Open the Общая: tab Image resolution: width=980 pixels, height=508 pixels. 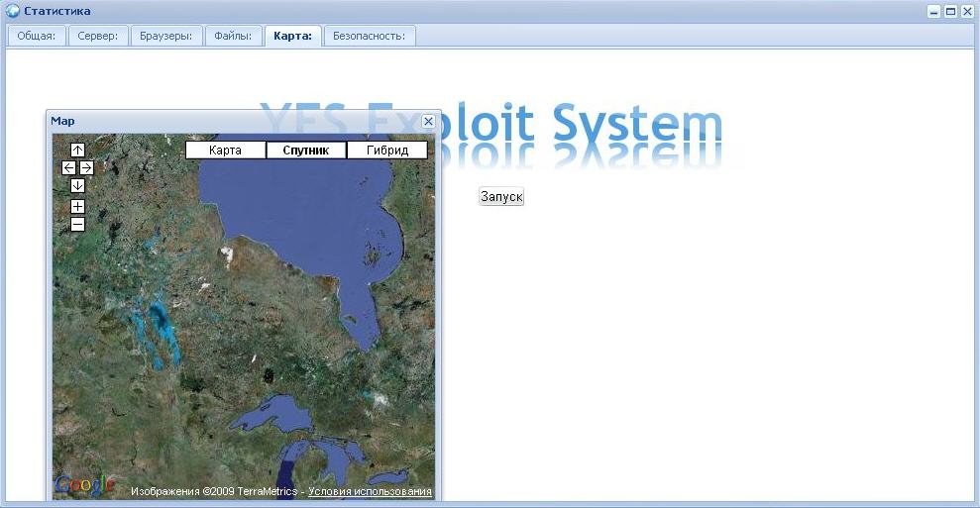(x=37, y=37)
